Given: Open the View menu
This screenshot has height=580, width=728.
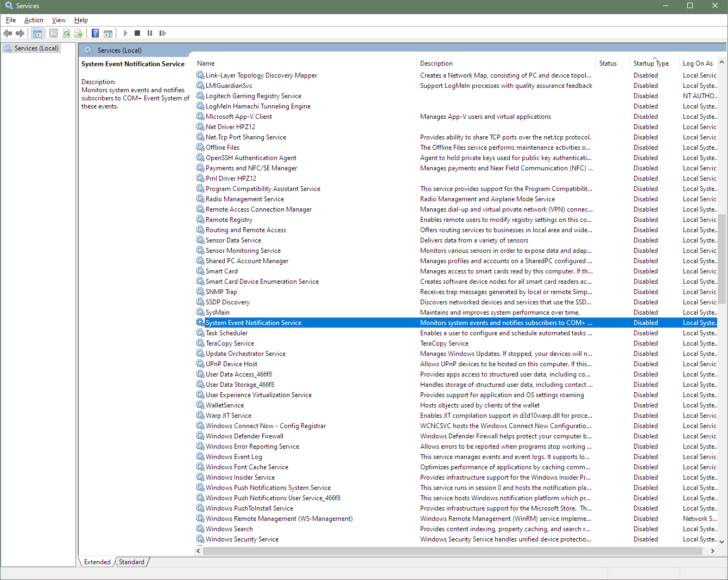Looking at the screenshot, I should (59, 20).
